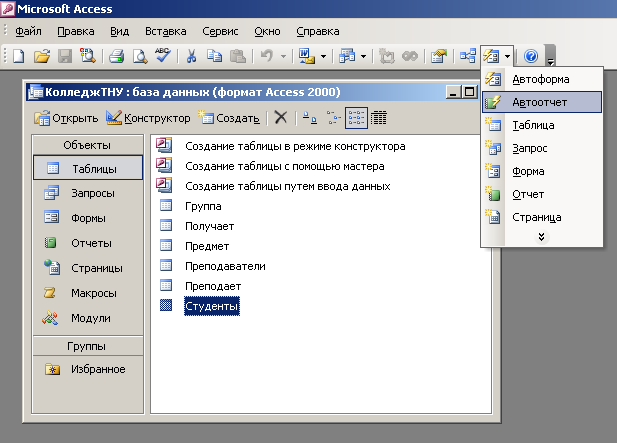Click the Paste clipboard icon
617x443 pixels.
coord(238,56)
